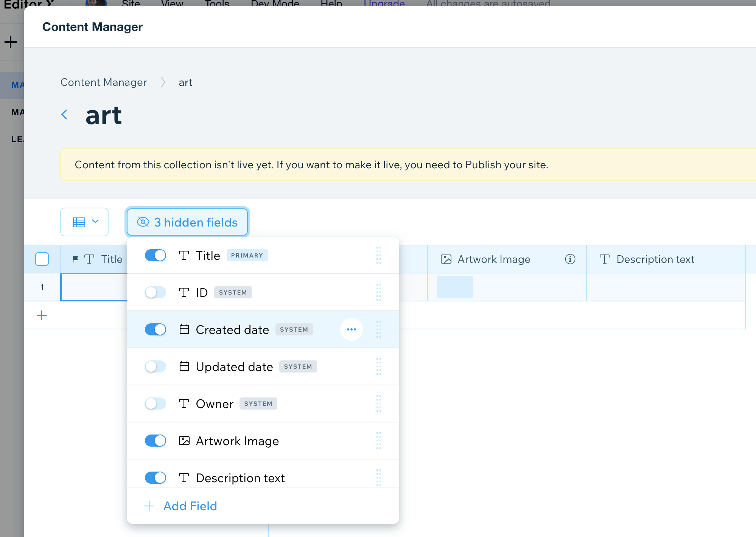Click the Description text field type icon
The image size is (756, 537).
click(184, 478)
